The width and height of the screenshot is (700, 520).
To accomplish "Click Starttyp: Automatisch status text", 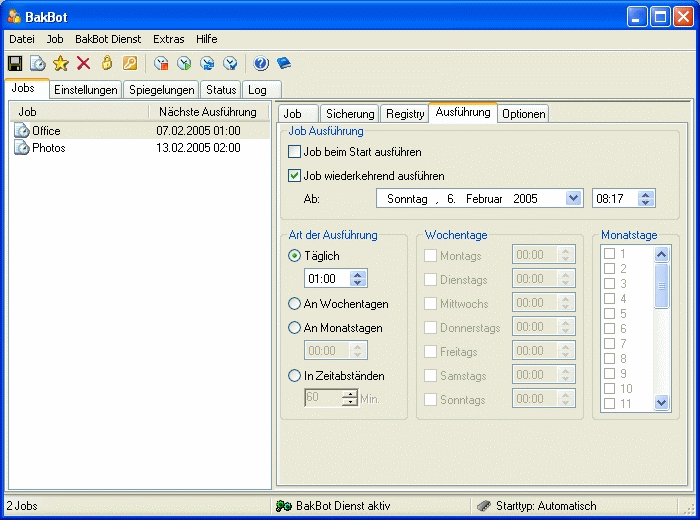I will pyautogui.click(x=546, y=506).
